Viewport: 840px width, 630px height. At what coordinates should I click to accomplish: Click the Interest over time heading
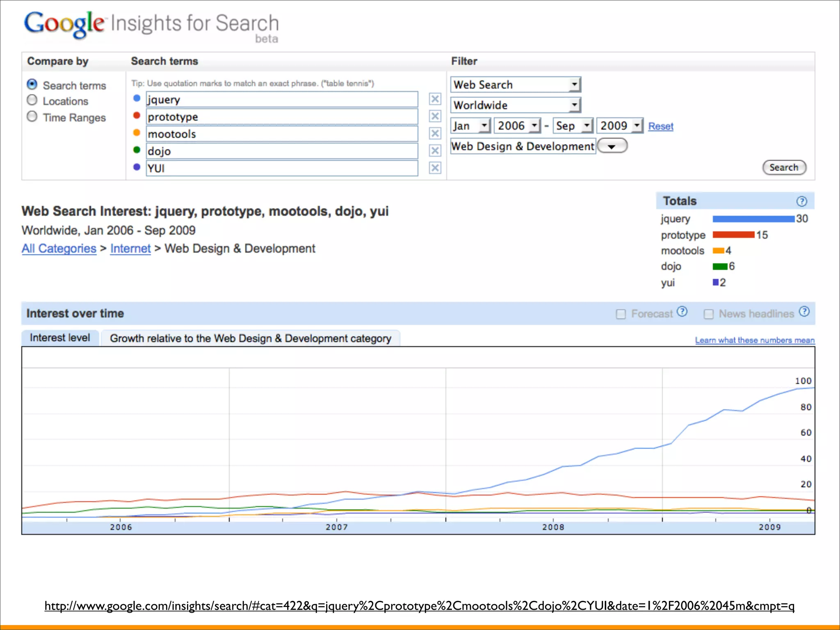[75, 314]
